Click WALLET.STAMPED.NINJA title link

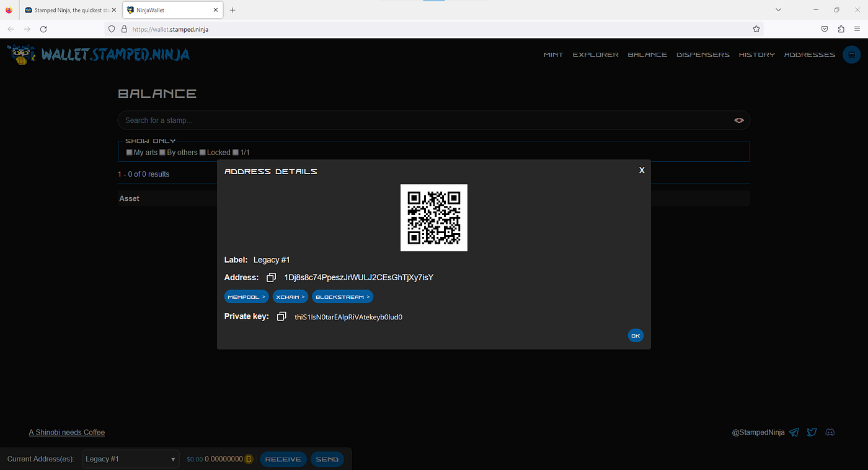tap(115, 55)
